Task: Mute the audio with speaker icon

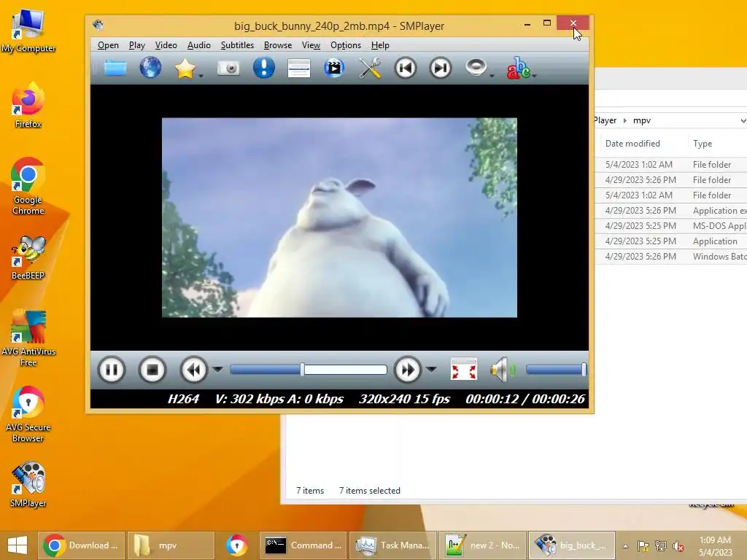Action: [x=503, y=370]
